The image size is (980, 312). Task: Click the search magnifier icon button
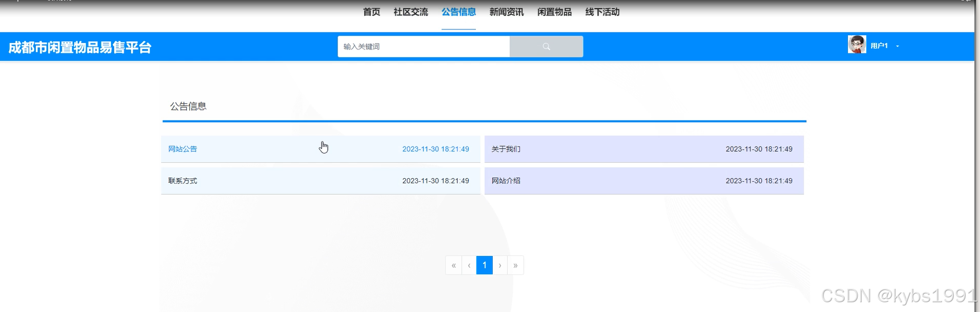pos(546,46)
